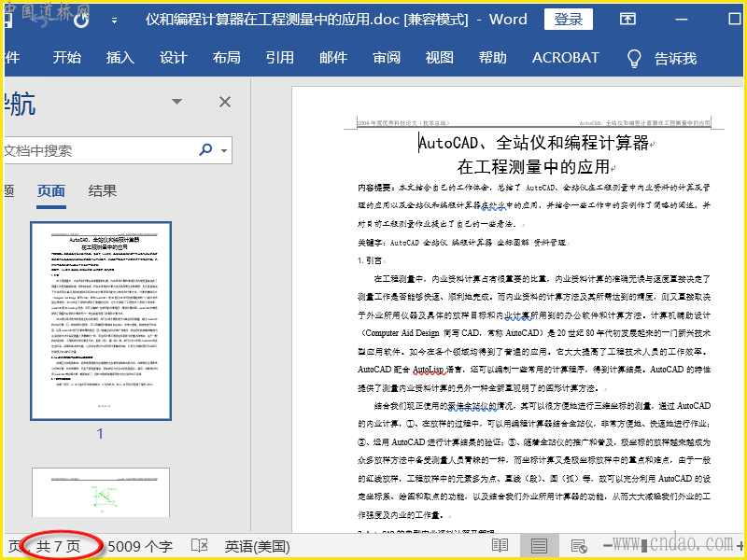This screenshot has width=747, height=560.
Task: Switch to the 布局 ribbon tab
Action: [x=226, y=58]
